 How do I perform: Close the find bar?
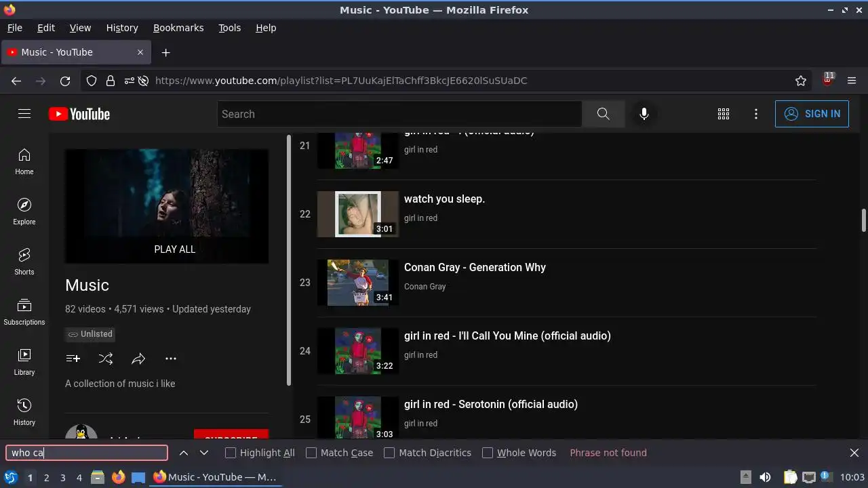click(854, 453)
